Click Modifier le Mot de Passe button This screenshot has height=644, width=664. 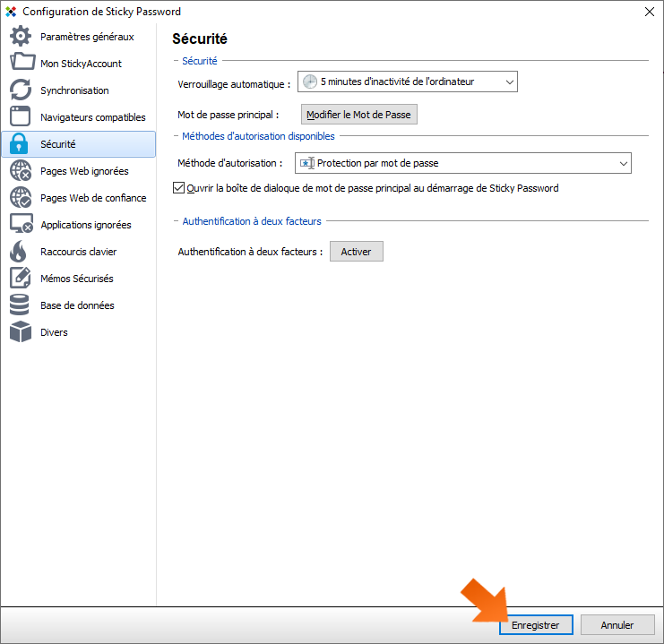(359, 115)
